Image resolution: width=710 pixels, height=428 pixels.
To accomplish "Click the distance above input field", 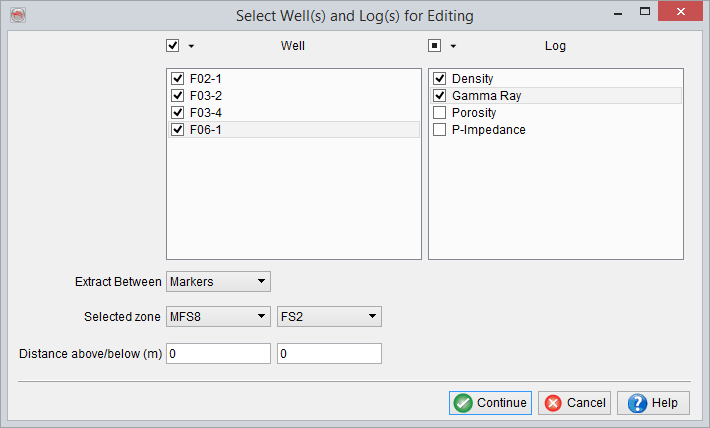I will pyautogui.click(x=218, y=353).
